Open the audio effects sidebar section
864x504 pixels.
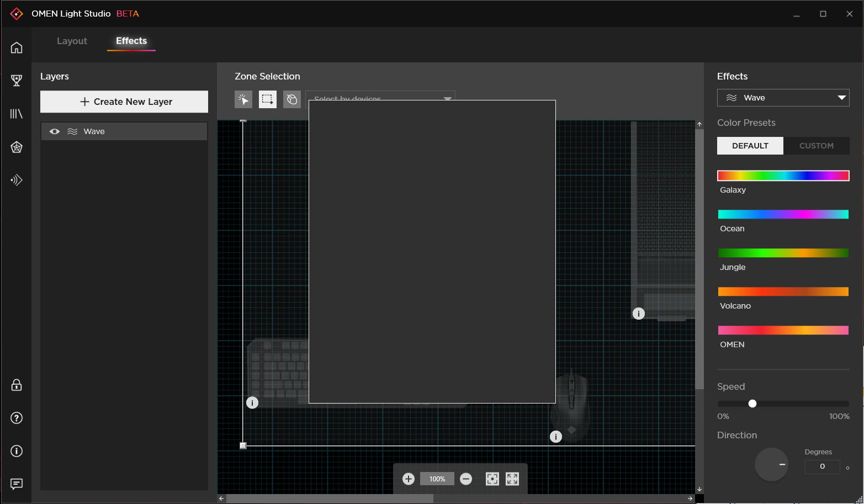[x=16, y=180]
